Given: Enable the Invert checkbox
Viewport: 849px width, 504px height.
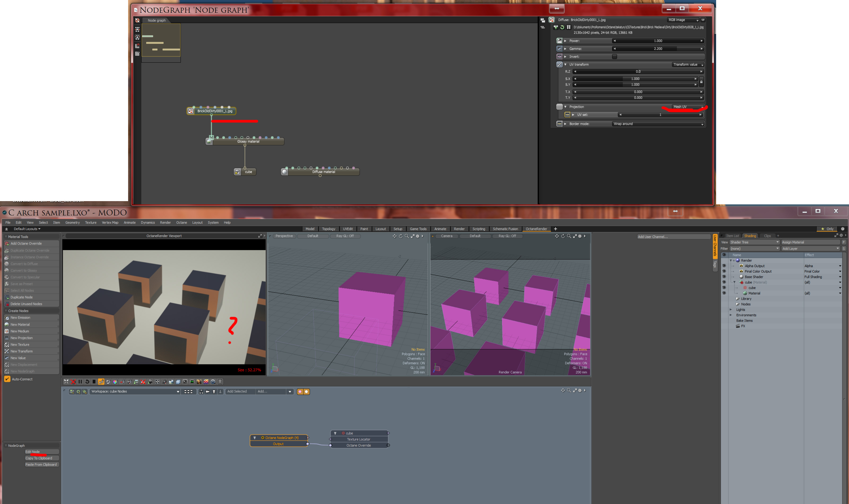Looking at the screenshot, I should click(x=615, y=57).
